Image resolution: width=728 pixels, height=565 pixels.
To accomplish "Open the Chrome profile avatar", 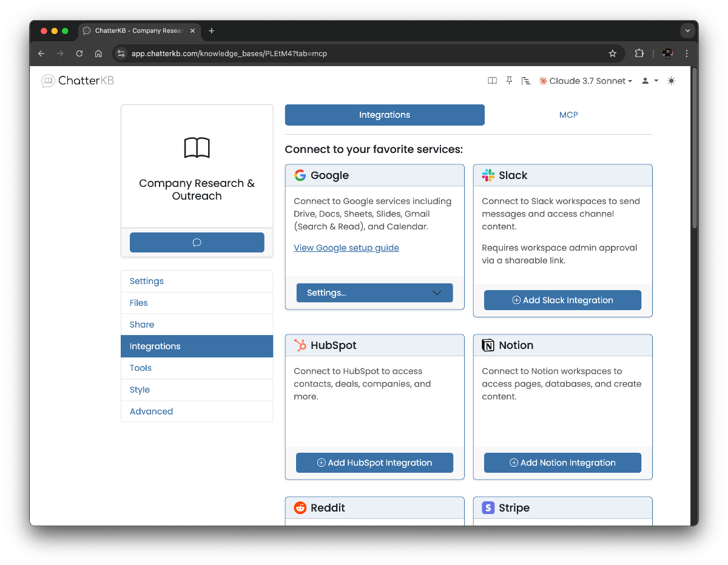I will [667, 53].
